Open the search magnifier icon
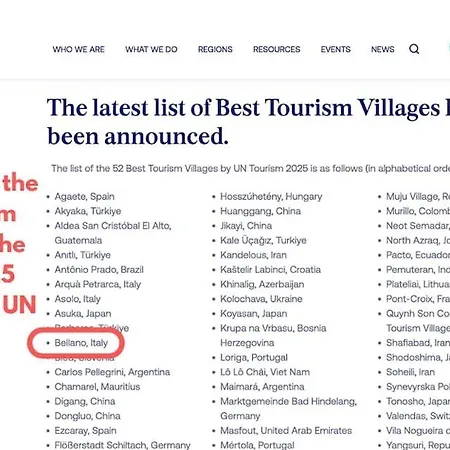This screenshot has width=450, height=450. [x=414, y=49]
